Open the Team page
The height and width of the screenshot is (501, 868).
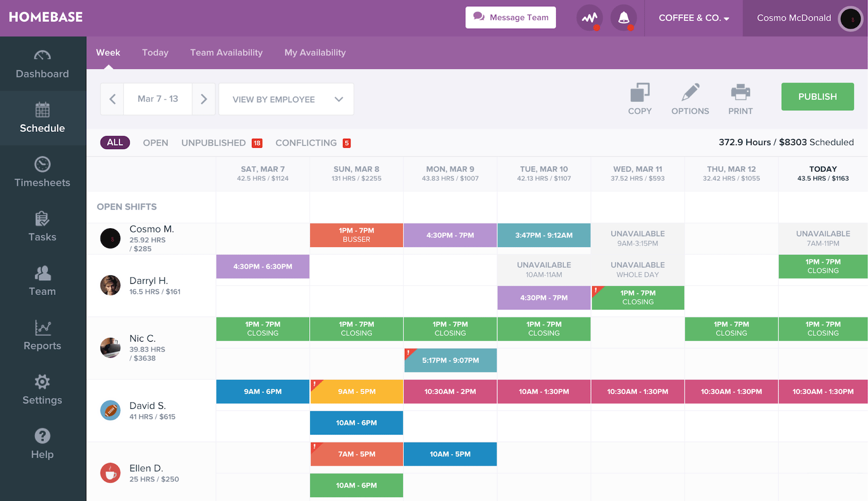point(42,281)
